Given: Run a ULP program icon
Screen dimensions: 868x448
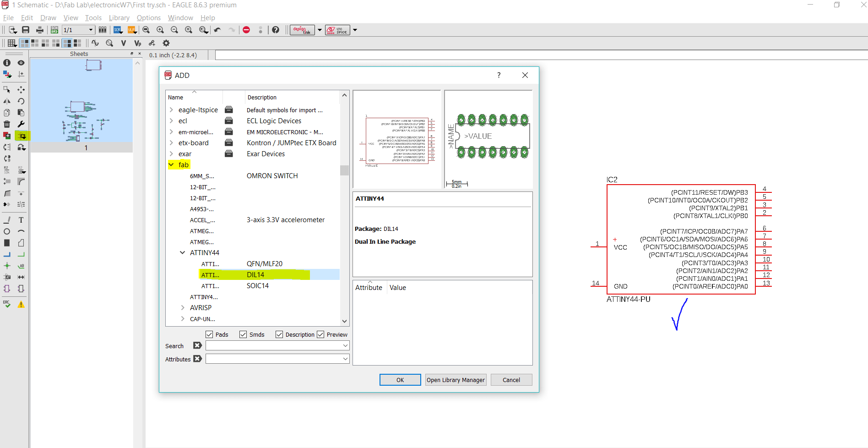Looking at the screenshot, I should (x=132, y=30).
